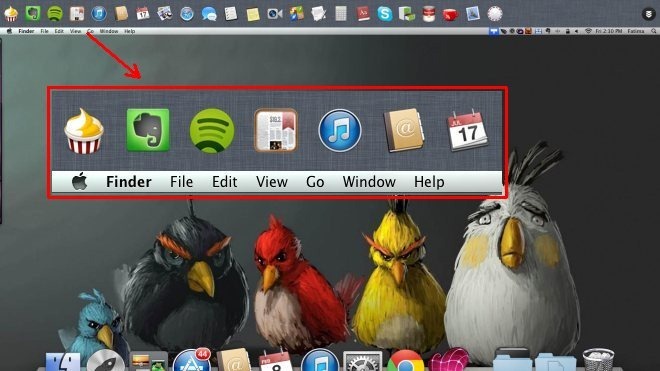Image resolution: width=660 pixels, height=371 pixels.
Task: Open the Finder menu in the menu bar
Action: 26,31
